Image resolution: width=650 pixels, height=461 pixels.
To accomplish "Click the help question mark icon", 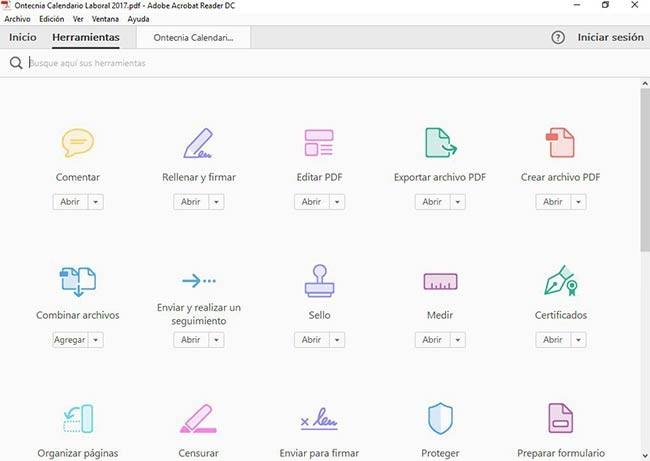I will pyautogui.click(x=558, y=37).
